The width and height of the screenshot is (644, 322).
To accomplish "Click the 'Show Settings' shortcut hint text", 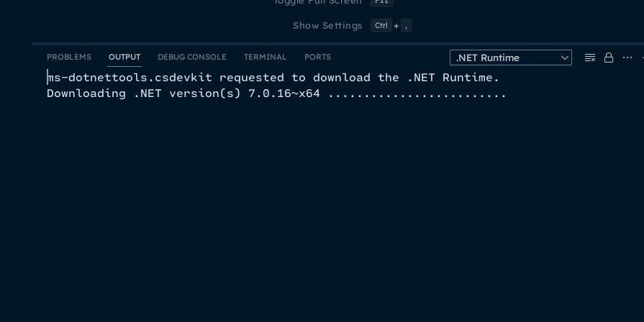I will point(327,25).
